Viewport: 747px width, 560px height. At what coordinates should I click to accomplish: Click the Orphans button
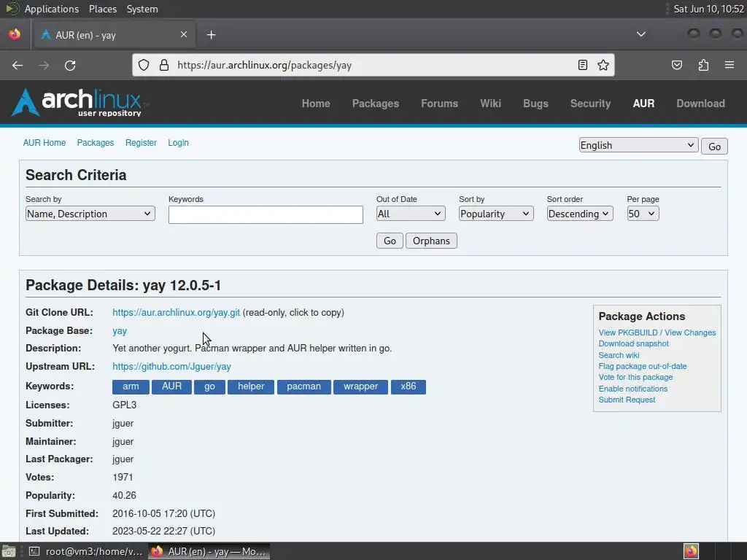(x=431, y=241)
